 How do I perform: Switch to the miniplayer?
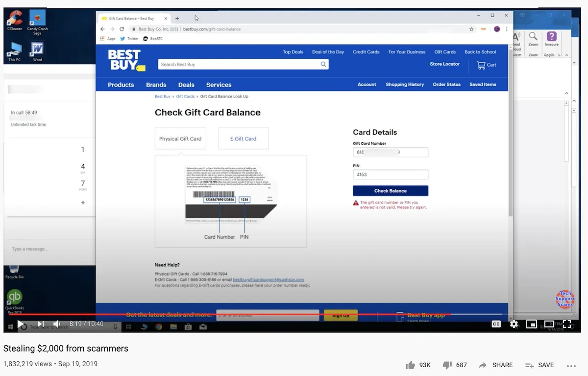[x=531, y=324]
